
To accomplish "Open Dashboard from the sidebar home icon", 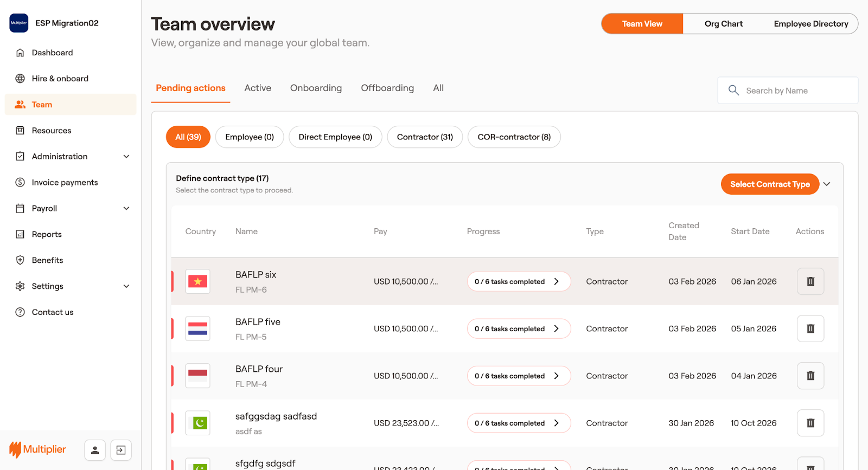I will click(20, 53).
